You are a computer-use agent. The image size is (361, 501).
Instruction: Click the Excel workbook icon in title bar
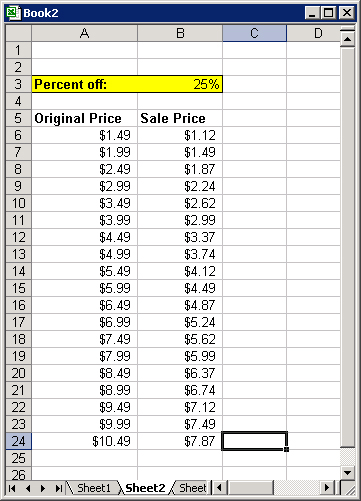point(13,13)
